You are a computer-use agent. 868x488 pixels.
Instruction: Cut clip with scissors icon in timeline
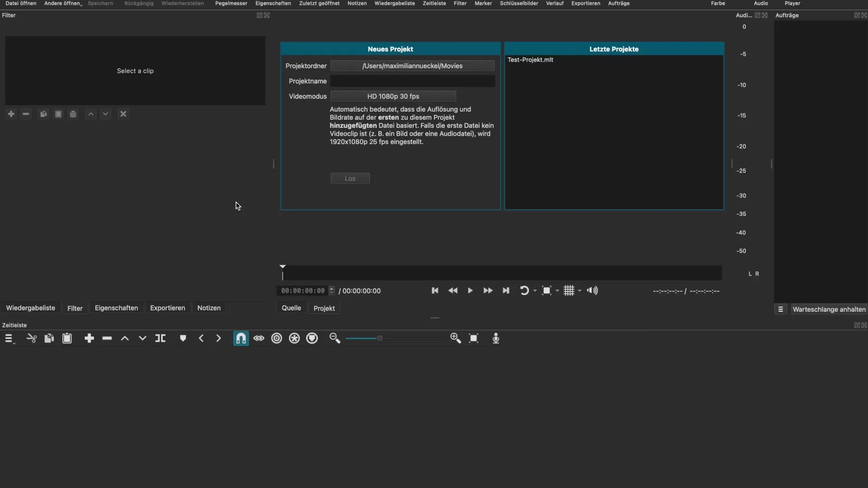pyautogui.click(x=32, y=338)
